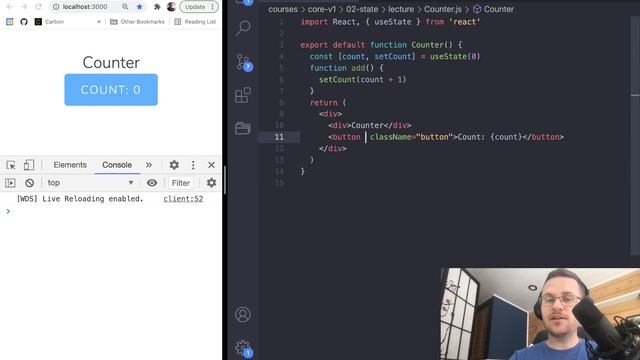The height and width of the screenshot is (360, 640).
Task: Open DevTools settings gear
Action: tap(174, 165)
